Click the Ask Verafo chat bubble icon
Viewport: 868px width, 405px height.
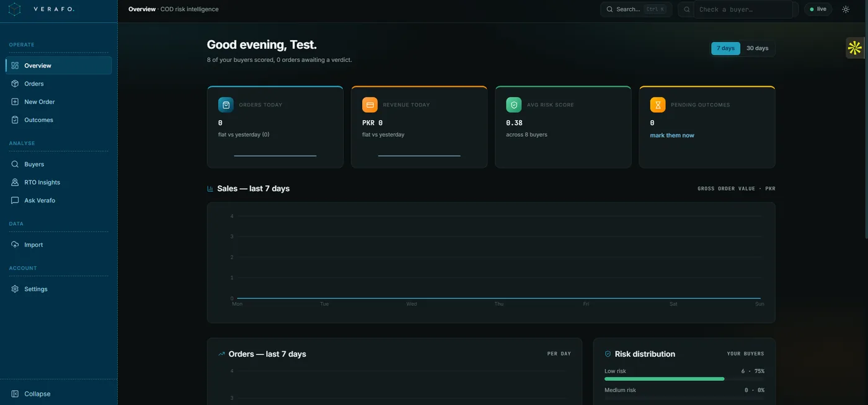[x=15, y=201]
